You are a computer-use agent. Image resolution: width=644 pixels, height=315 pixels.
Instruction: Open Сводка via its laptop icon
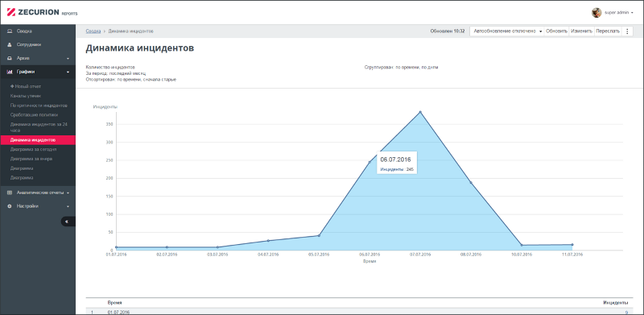pyautogui.click(x=10, y=31)
